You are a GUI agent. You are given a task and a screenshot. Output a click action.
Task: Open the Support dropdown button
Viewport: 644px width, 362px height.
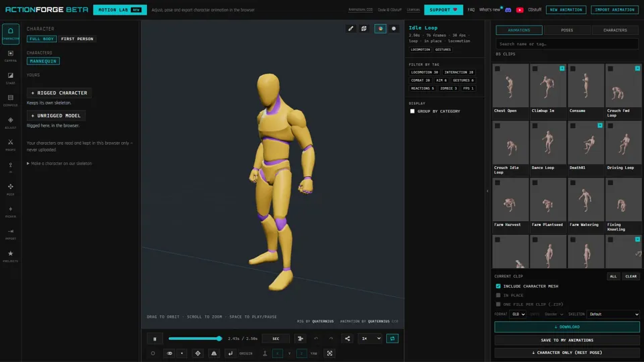443,10
